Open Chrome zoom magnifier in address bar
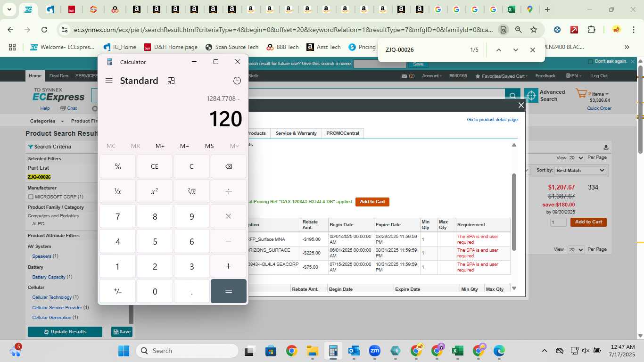 [519, 30]
